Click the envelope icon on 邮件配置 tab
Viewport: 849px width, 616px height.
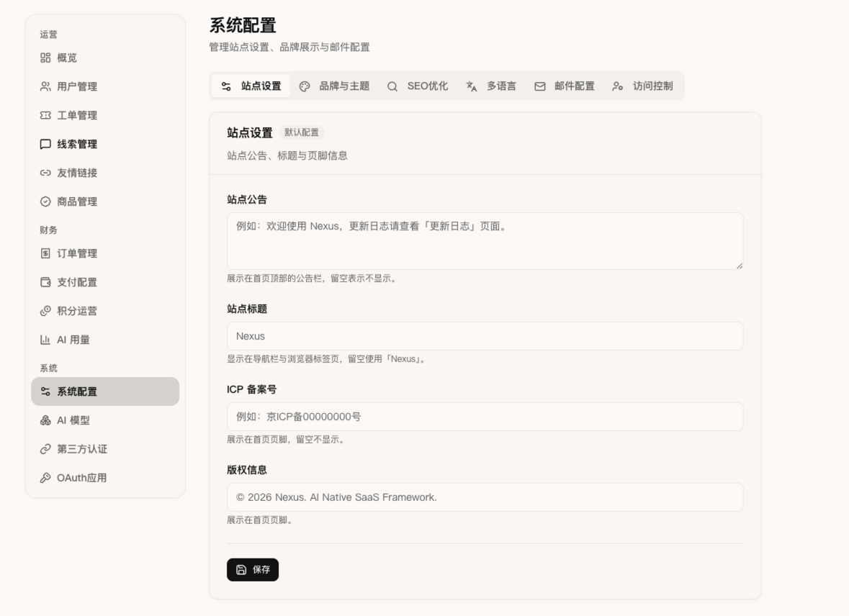(x=540, y=86)
